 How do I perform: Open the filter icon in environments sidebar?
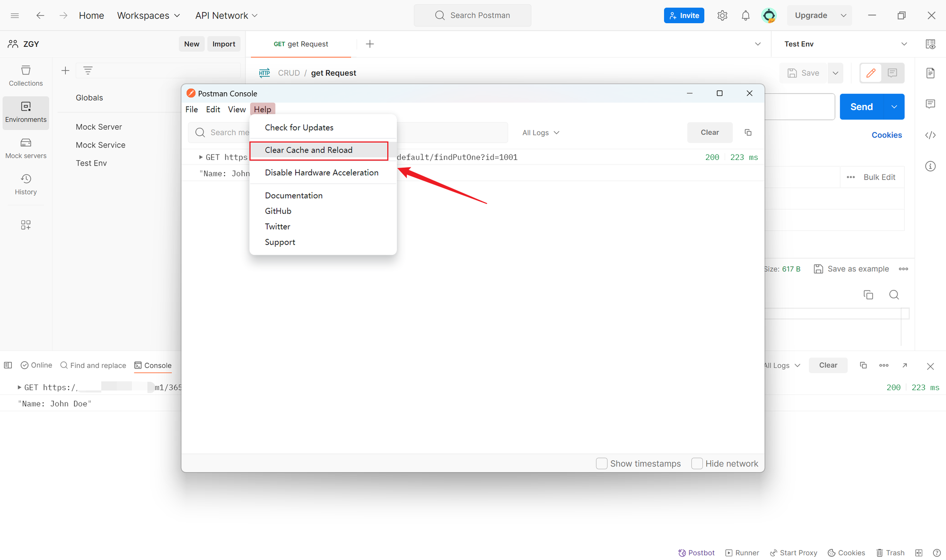click(88, 70)
